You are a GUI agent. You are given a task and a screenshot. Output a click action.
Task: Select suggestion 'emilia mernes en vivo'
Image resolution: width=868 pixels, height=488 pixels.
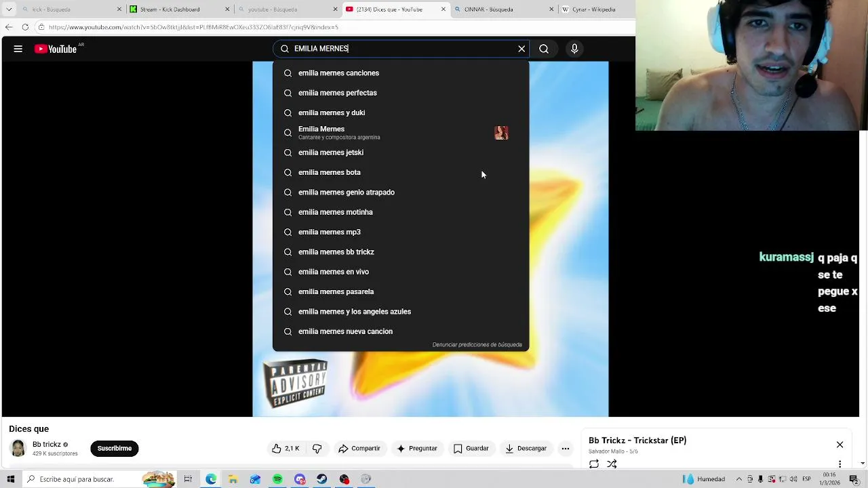click(x=401, y=272)
